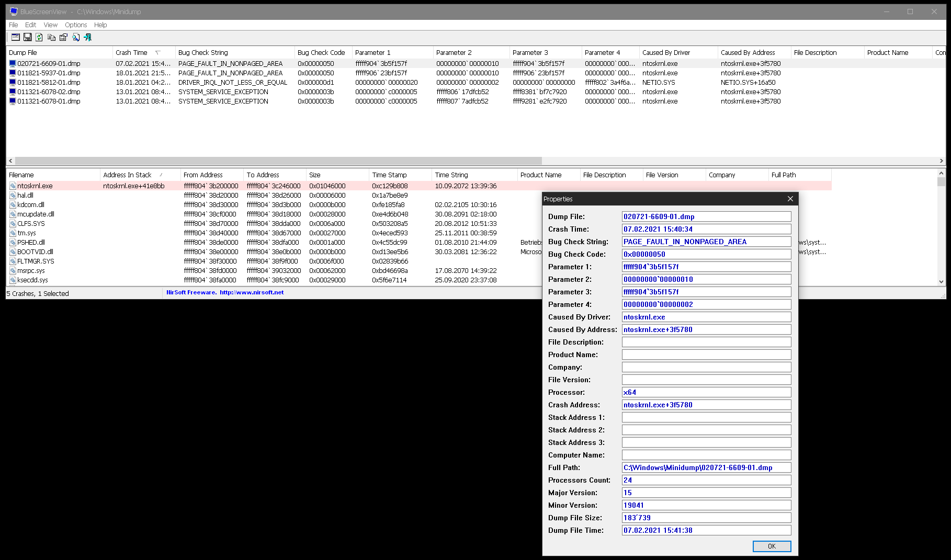Click the Save Selected Items floppy icon
Screen dimensions: 951x560
point(28,37)
